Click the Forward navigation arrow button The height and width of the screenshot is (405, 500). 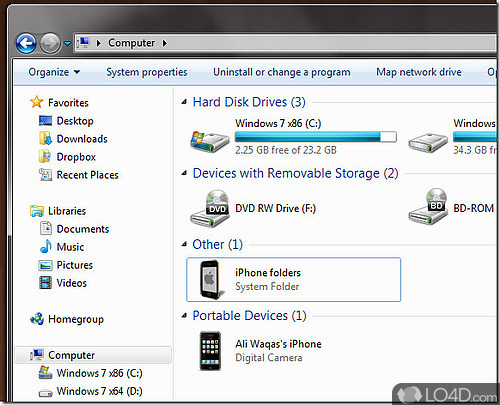tap(50, 43)
